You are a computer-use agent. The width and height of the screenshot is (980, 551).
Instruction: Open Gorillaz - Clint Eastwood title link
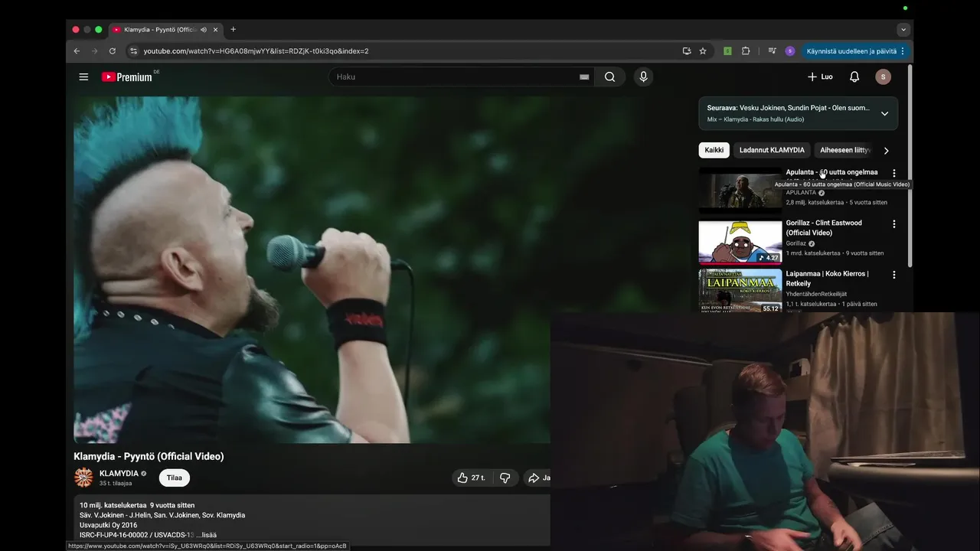824,228
